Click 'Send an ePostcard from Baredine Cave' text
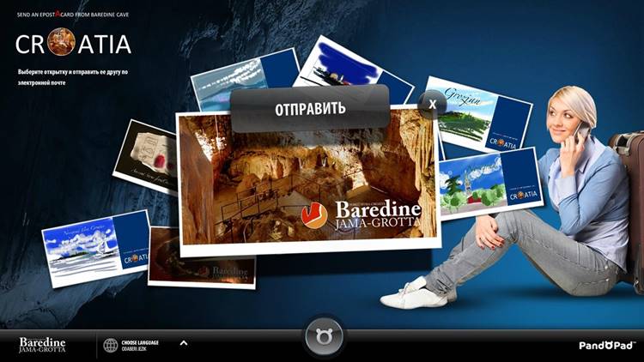Screen dimensions: 644x362 click(73, 15)
